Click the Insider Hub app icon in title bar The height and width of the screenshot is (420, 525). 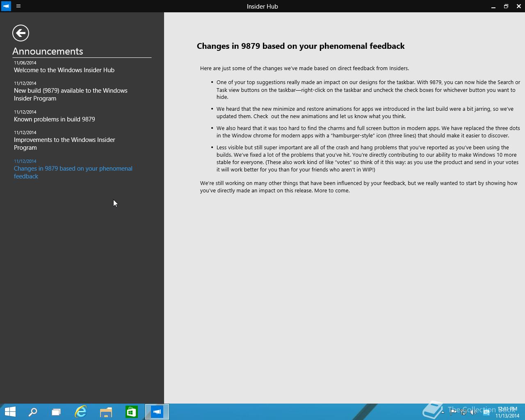click(x=6, y=6)
